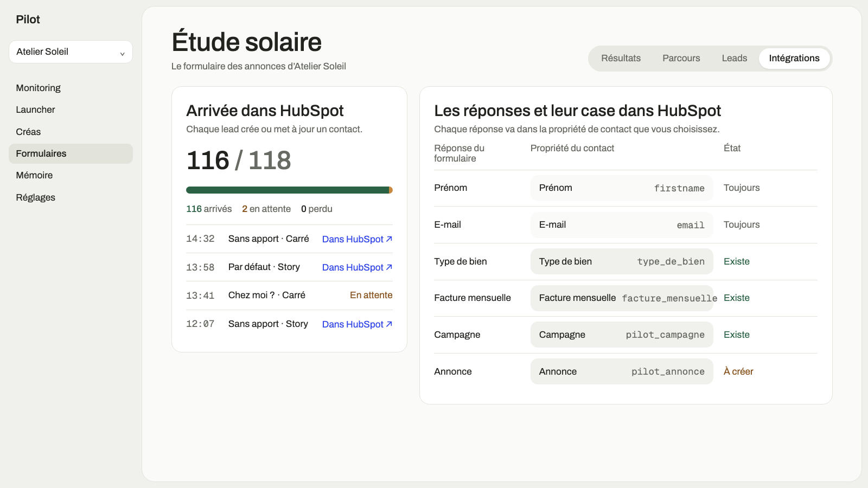Open the Type de bien property field

[x=622, y=261]
